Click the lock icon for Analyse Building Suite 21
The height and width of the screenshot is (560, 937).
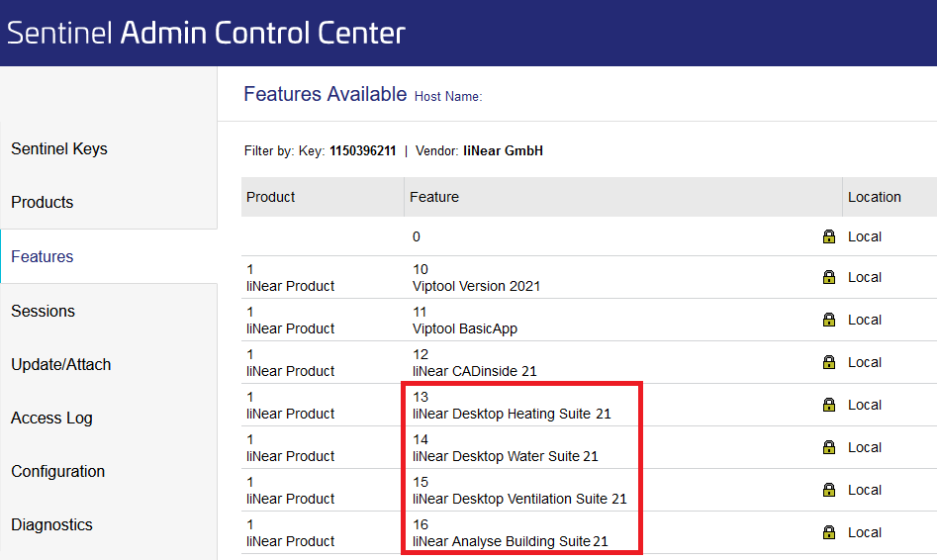(x=829, y=532)
